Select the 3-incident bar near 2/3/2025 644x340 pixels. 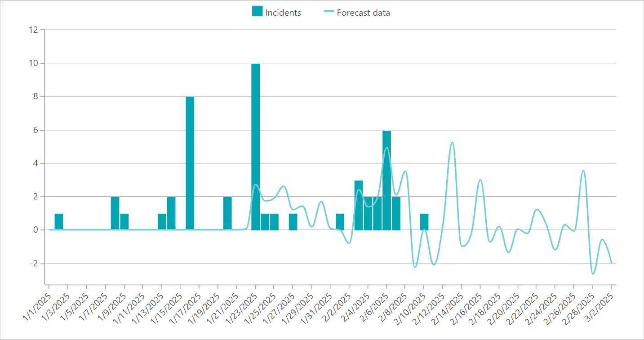point(359,205)
